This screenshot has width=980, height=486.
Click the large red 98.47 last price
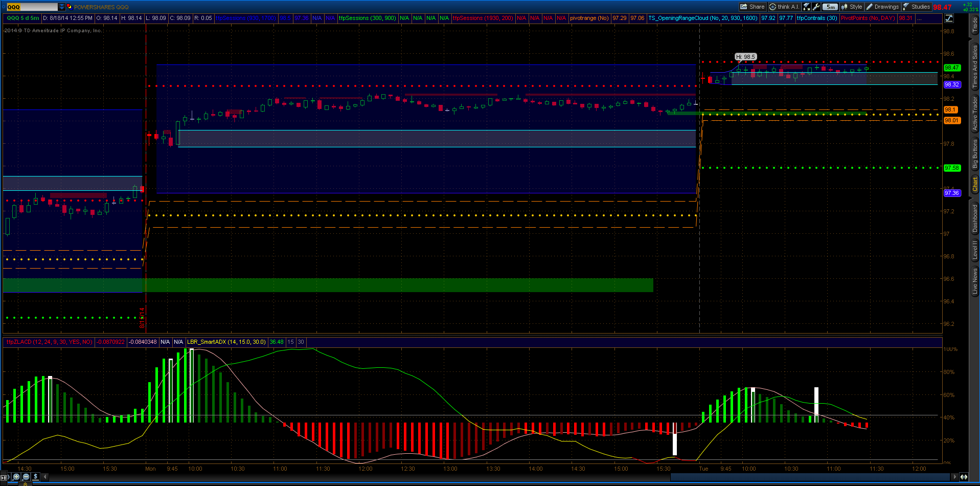click(942, 7)
